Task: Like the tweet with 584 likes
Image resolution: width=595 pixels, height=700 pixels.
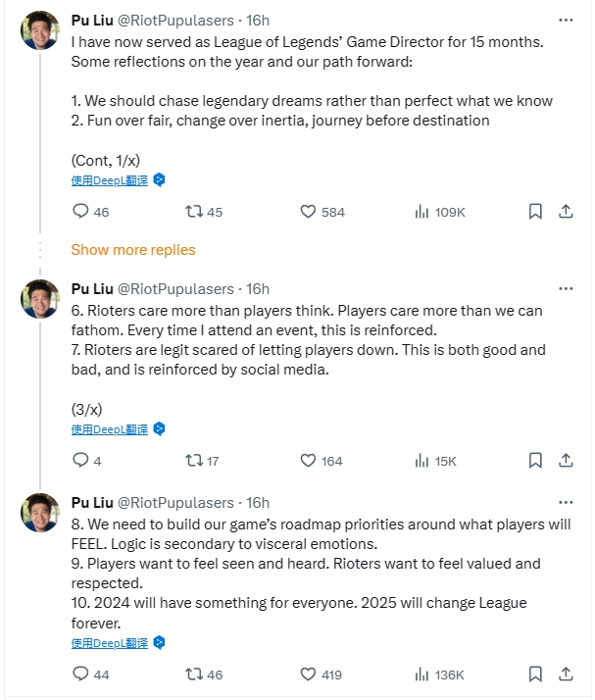Action: [308, 212]
